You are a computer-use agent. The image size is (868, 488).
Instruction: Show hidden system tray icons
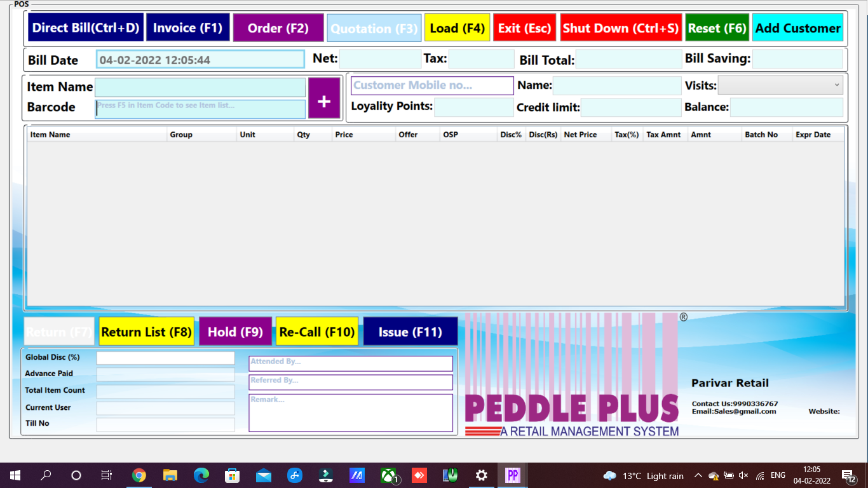(698, 475)
